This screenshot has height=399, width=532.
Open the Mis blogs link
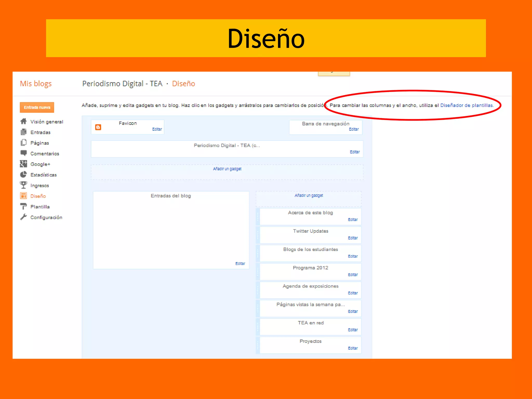tap(36, 84)
